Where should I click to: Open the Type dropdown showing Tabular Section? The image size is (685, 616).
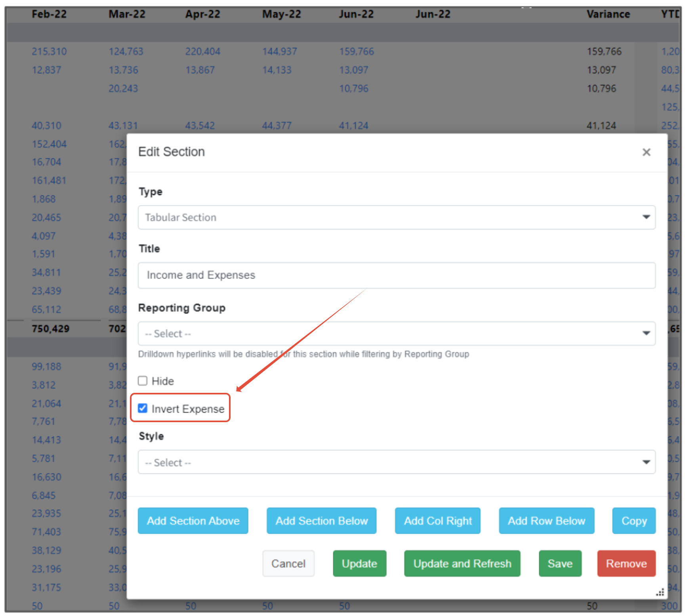click(x=397, y=217)
